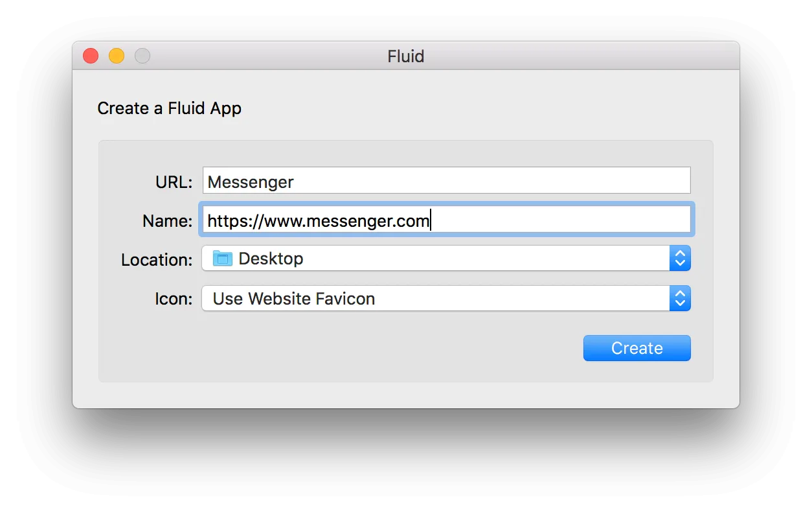Click the Desktop folder icon in Location
This screenshot has height=512, width=812.
pyautogui.click(x=222, y=258)
